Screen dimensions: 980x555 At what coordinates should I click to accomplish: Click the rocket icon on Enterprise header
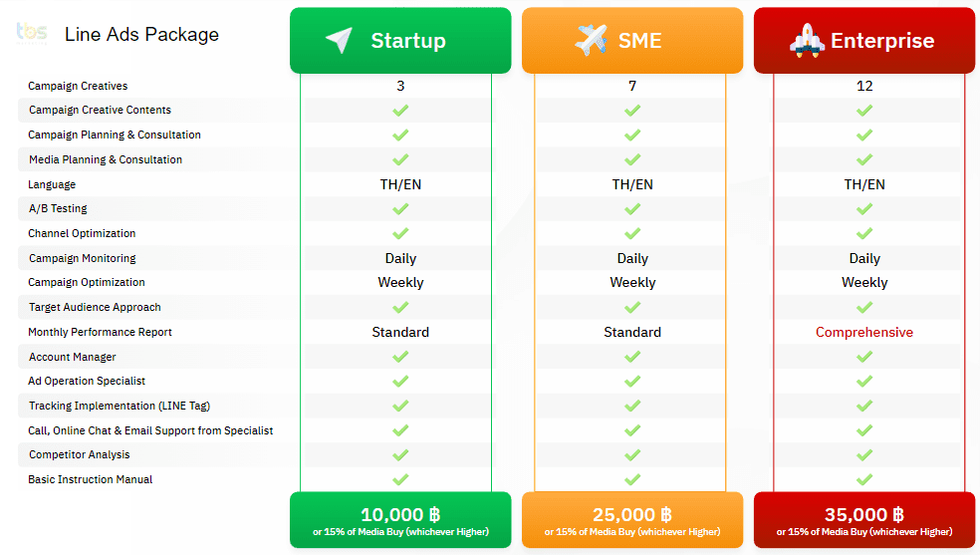point(807,40)
